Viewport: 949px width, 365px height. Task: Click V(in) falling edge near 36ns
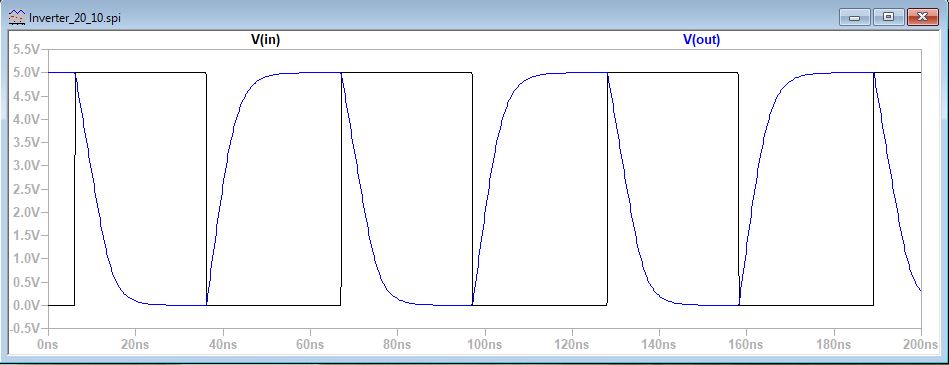[206, 189]
